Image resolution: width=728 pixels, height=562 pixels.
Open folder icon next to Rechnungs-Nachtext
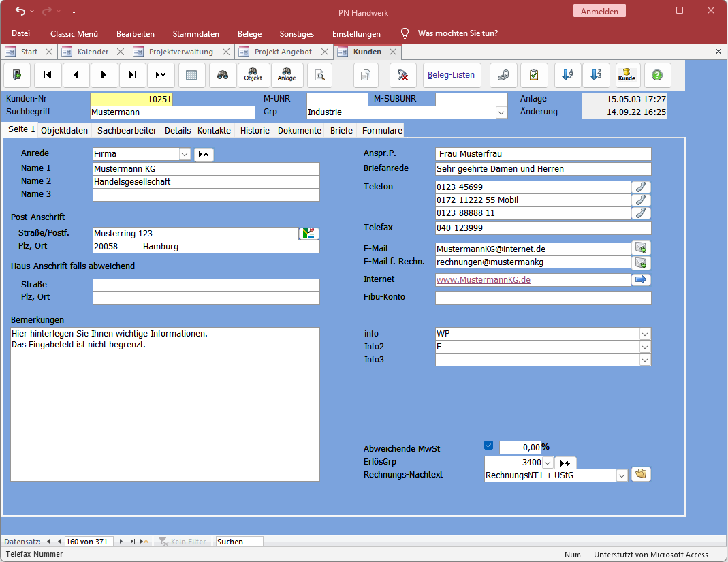[x=641, y=474]
